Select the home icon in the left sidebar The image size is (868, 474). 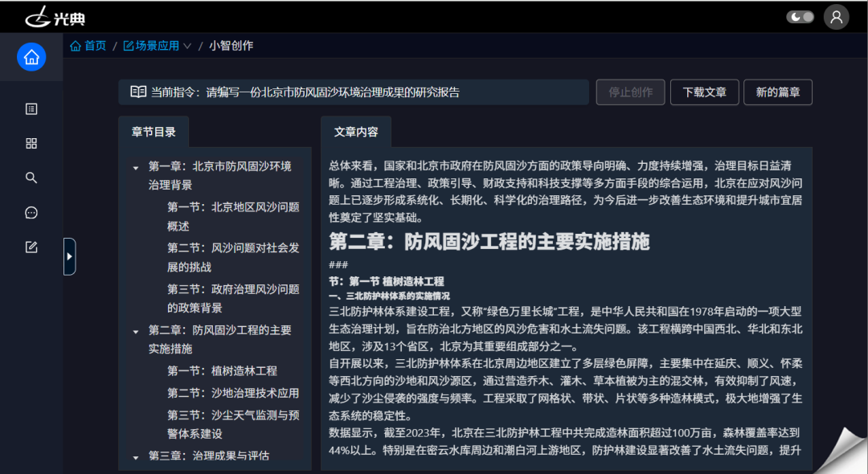point(31,57)
